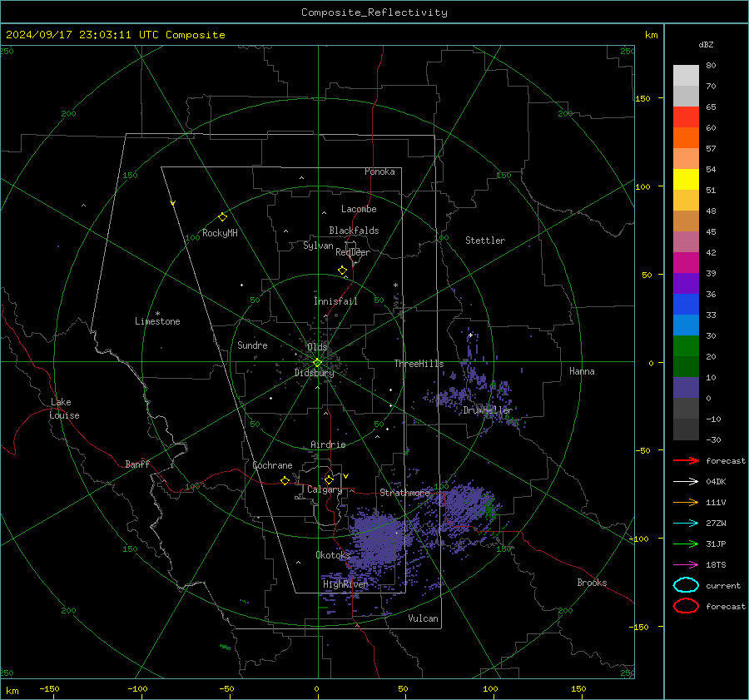Select the purple 36 dBZ color swatch
The image size is (749, 700).
pos(686,283)
